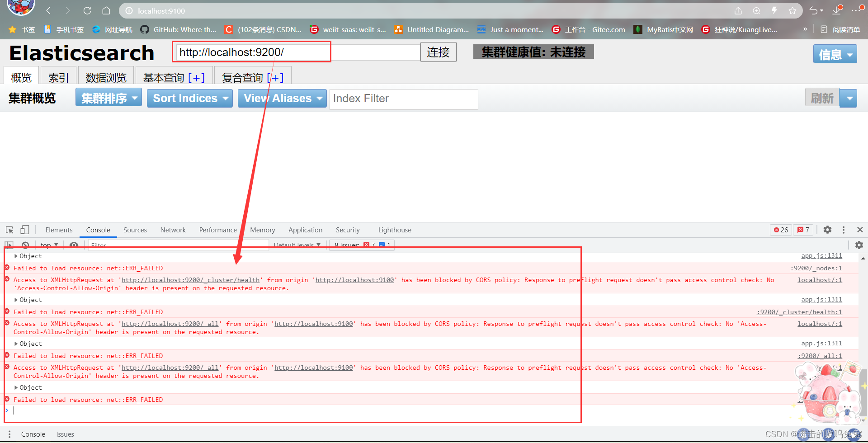Click the Index Filter input box

coord(404,99)
